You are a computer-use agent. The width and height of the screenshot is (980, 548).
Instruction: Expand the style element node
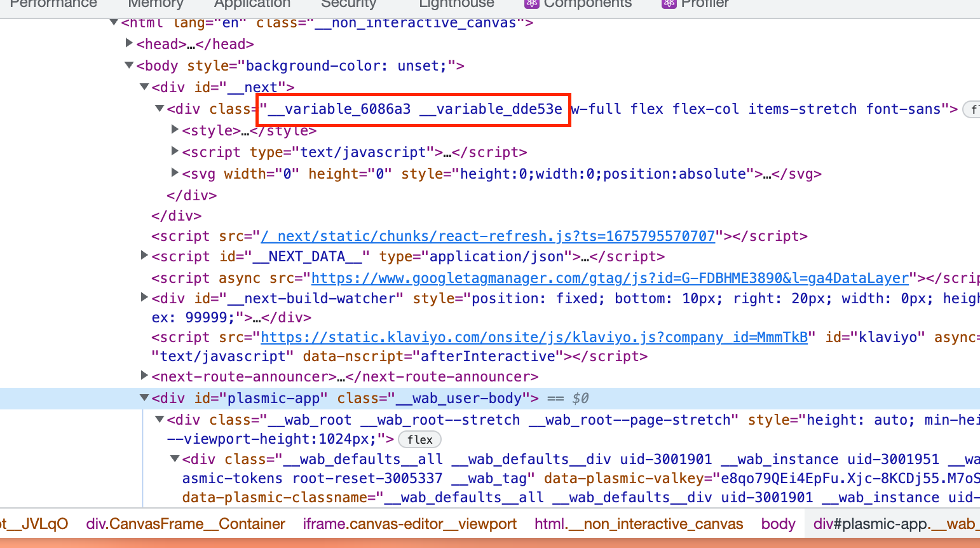point(175,130)
